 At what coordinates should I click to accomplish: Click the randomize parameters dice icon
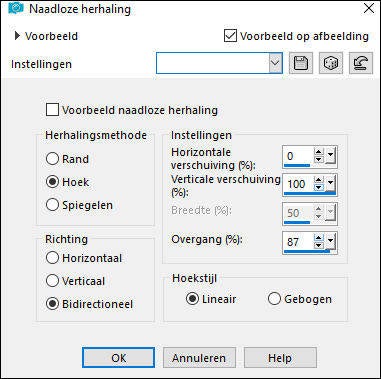[331, 63]
